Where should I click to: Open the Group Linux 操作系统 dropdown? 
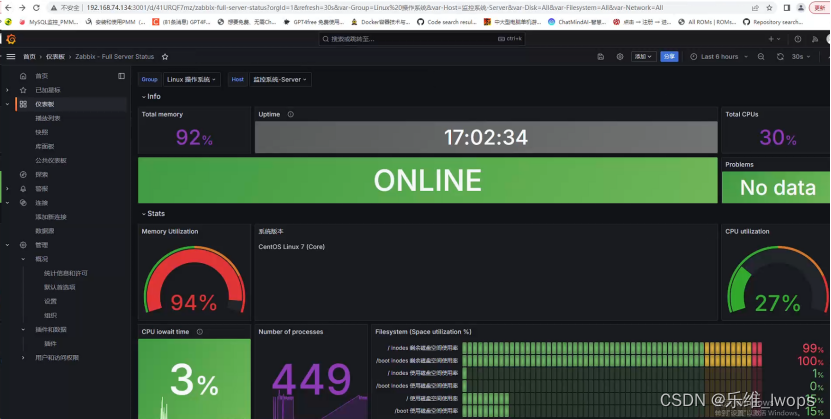192,79
